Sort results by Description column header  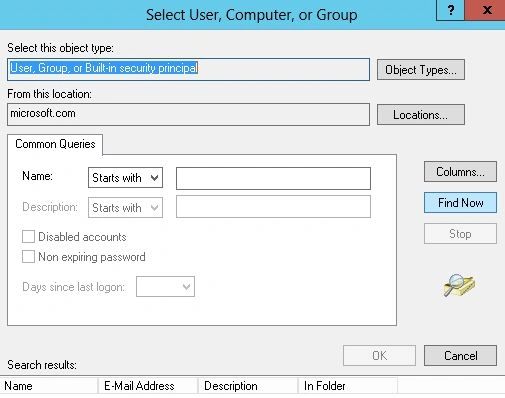pyautogui.click(x=248, y=386)
